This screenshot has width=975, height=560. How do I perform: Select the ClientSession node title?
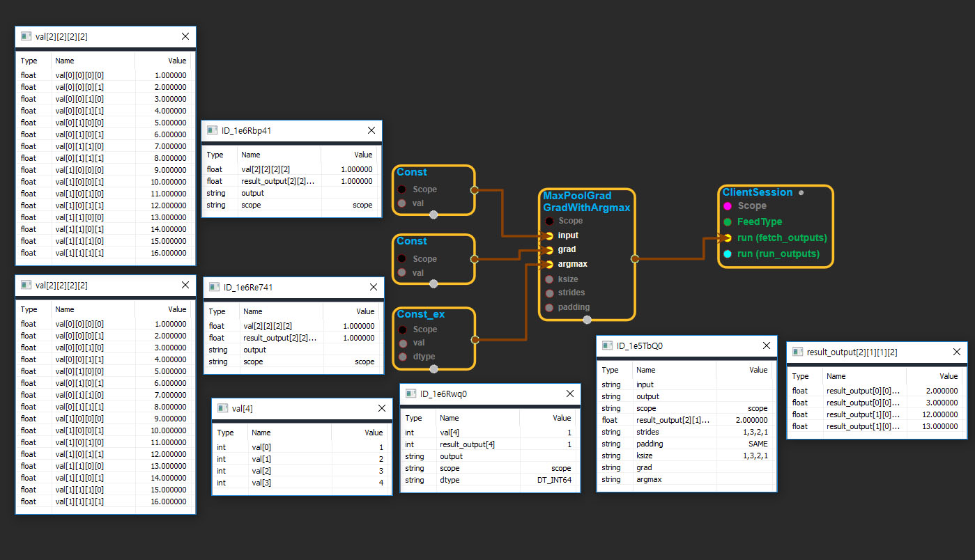click(757, 192)
